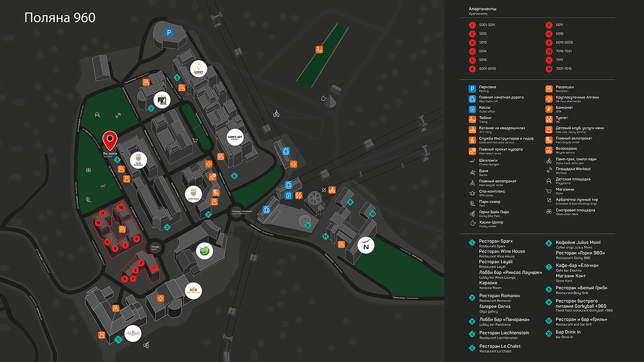Select the 'Караоке' legend entry
The image size is (644, 362).
click(488, 283)
